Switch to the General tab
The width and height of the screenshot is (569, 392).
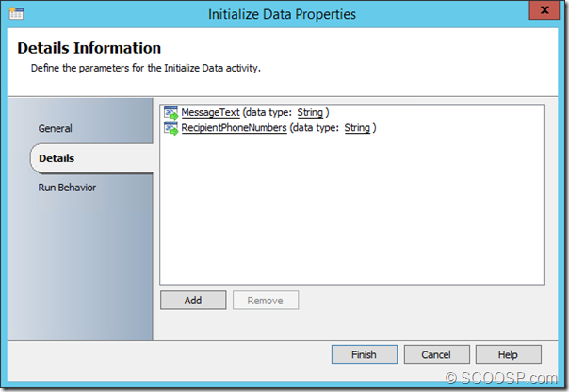point(55,128)
